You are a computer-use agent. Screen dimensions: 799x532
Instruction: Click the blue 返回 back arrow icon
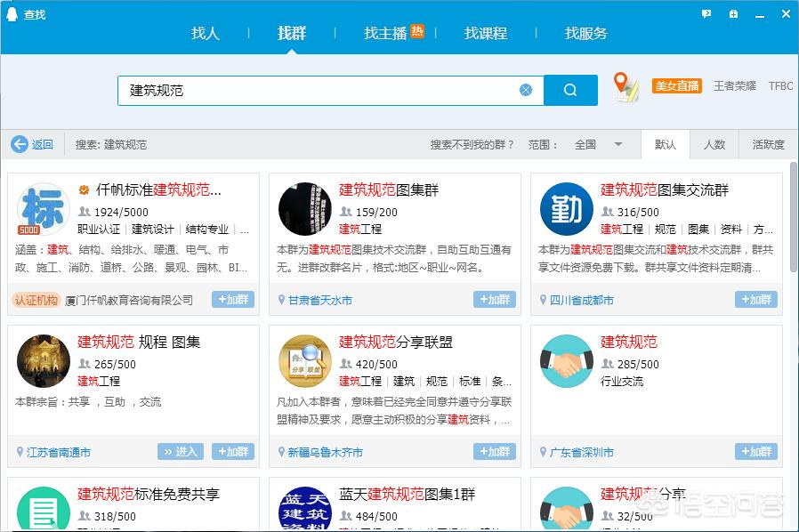click(x=20, y=144)
